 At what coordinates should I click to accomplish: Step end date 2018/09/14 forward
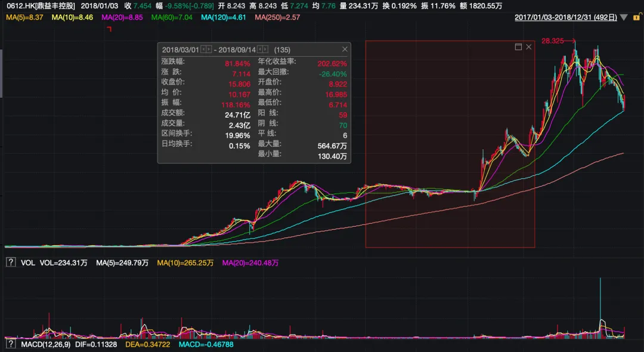pyautogui.click(x=266, y=50)
